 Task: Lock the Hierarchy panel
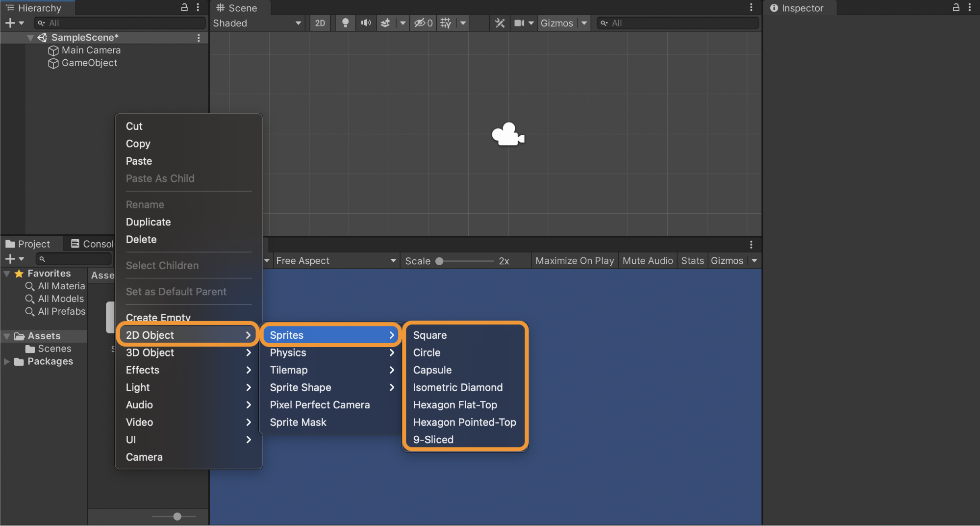(184, 7)
